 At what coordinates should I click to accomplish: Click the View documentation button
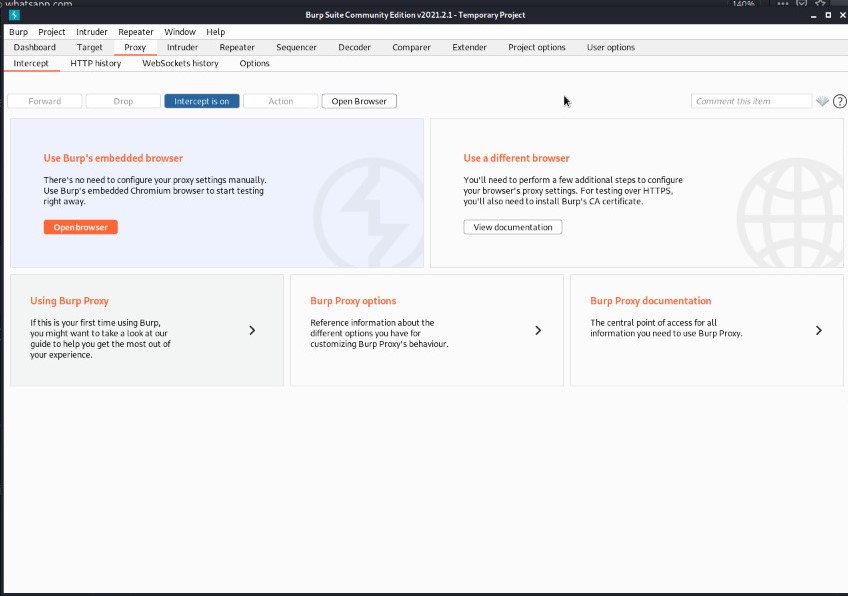click(513, 227)
